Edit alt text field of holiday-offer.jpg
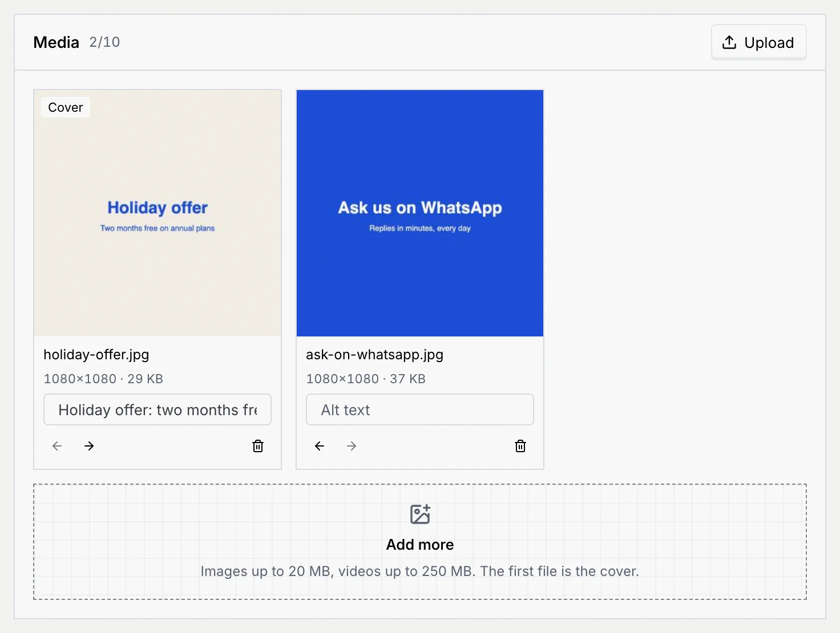 [157, 409]
